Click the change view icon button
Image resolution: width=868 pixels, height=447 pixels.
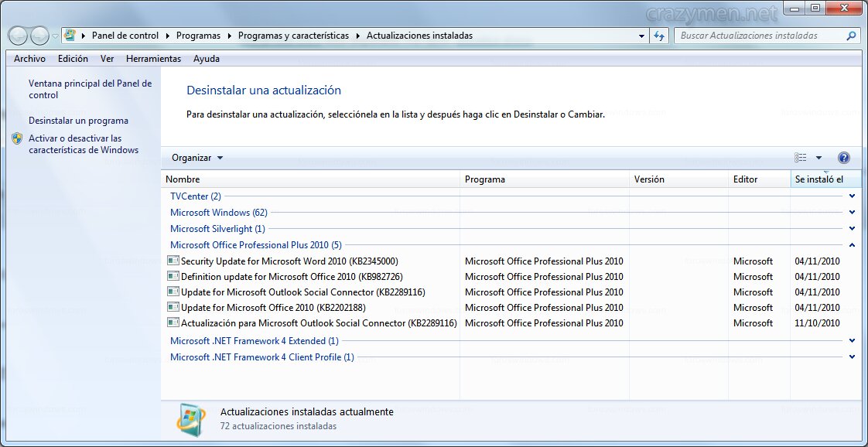801,158
